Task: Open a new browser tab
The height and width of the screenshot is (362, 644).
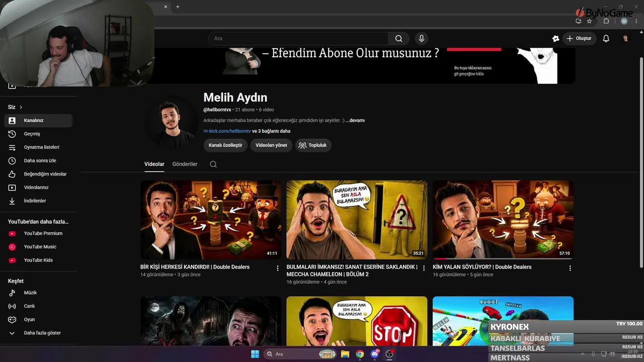Action: tap(178, 7)
